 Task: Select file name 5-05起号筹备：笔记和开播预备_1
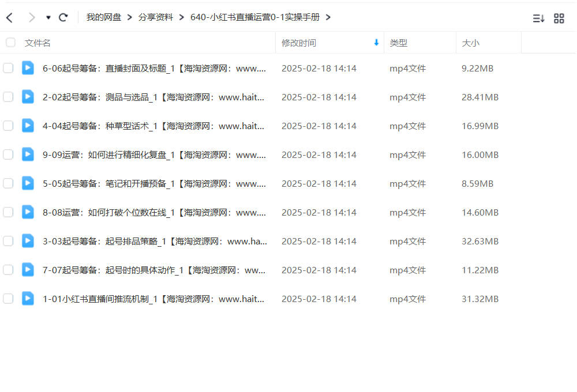pyautogui.click(x=154, y=183)
